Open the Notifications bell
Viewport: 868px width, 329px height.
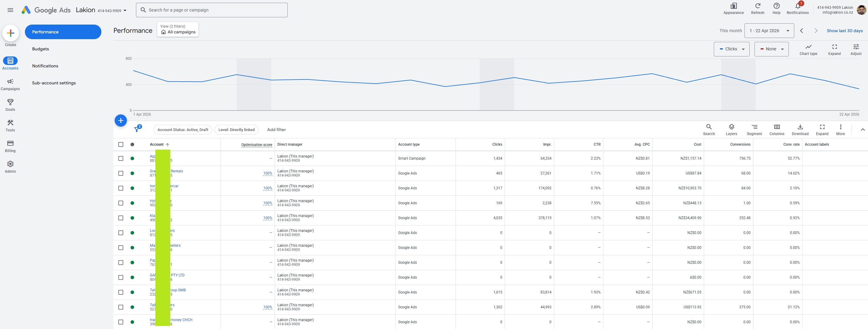[798, 8]
